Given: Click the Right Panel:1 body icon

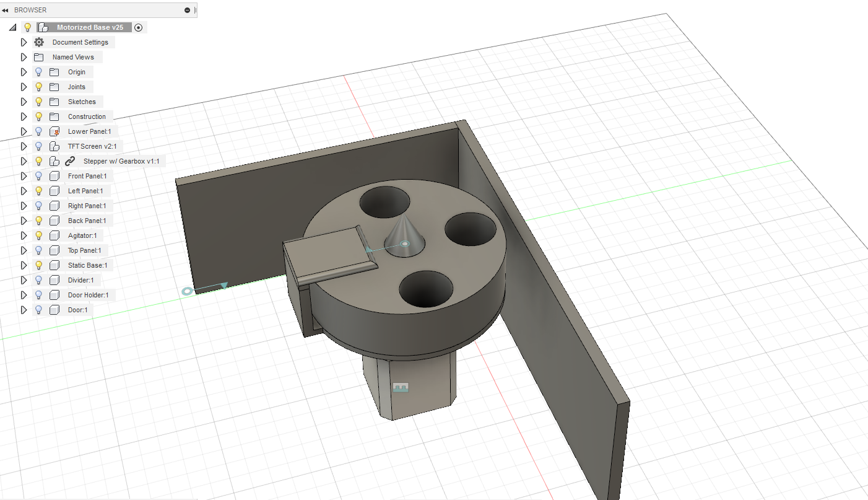Looking at the screenshot, I should pos(54,206).
